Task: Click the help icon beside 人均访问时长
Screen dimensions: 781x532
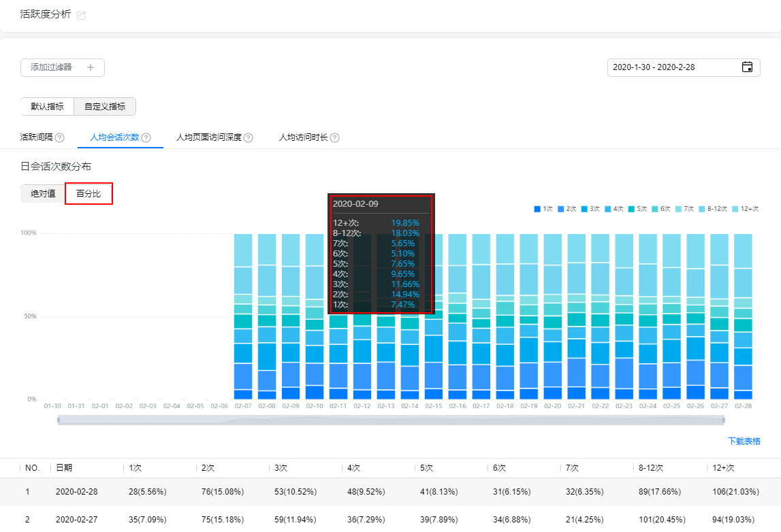Action: (x=335, y=138)
